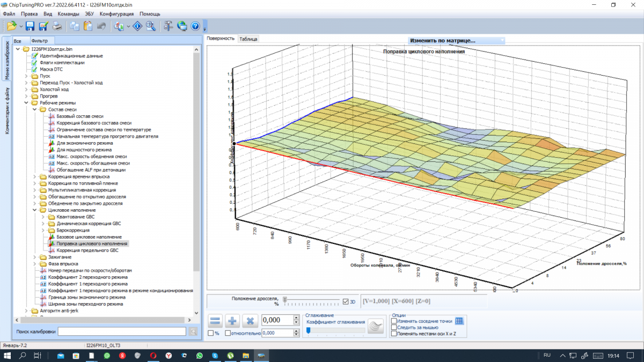This screenshot has width=644, height=362.
Task: Enable 'Следить за мышью' checkbox
Action: [x=394, y=327]
